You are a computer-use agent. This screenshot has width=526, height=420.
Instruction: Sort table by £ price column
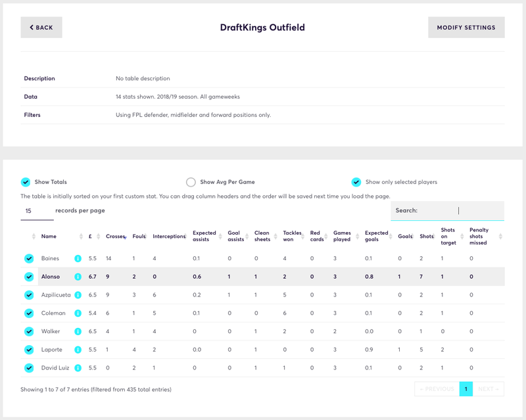pyautogui.click(x=90, y=236)
